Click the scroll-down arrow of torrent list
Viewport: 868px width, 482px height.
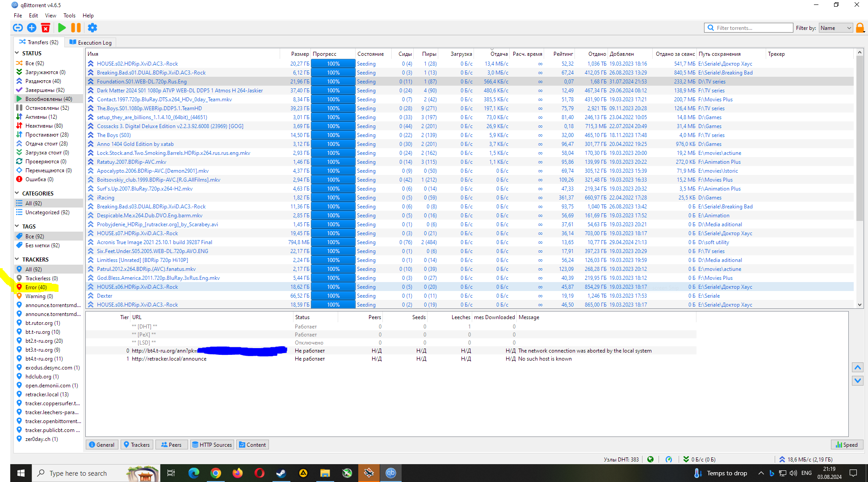[860, 304]
